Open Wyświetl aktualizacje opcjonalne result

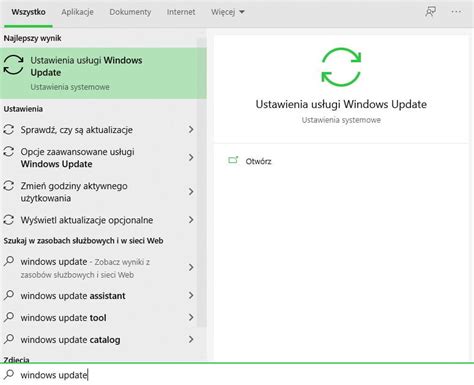pos(98,220)
